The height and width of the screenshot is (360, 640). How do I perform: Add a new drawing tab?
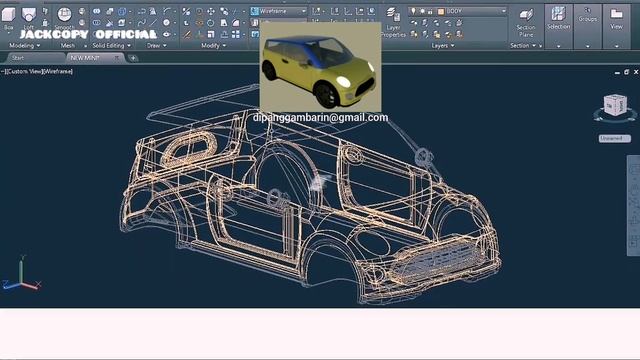(133, 58)
